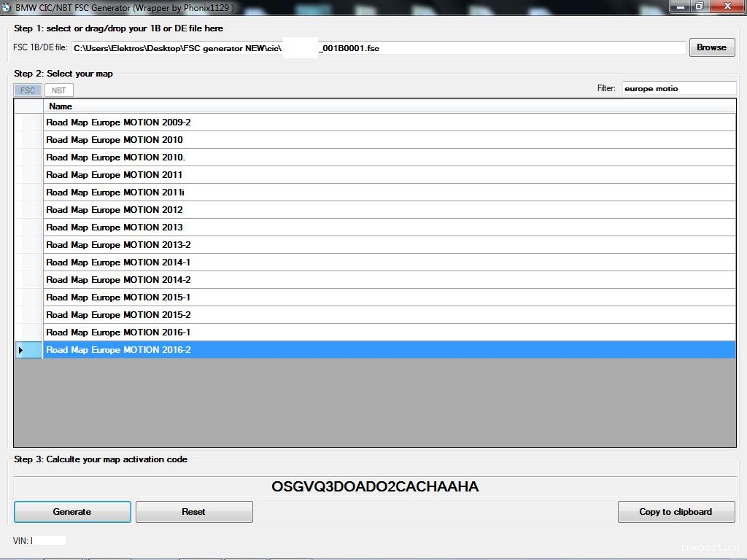
Task: Click the BMW logo icon in title bar
Action: [x=7, y=7]
